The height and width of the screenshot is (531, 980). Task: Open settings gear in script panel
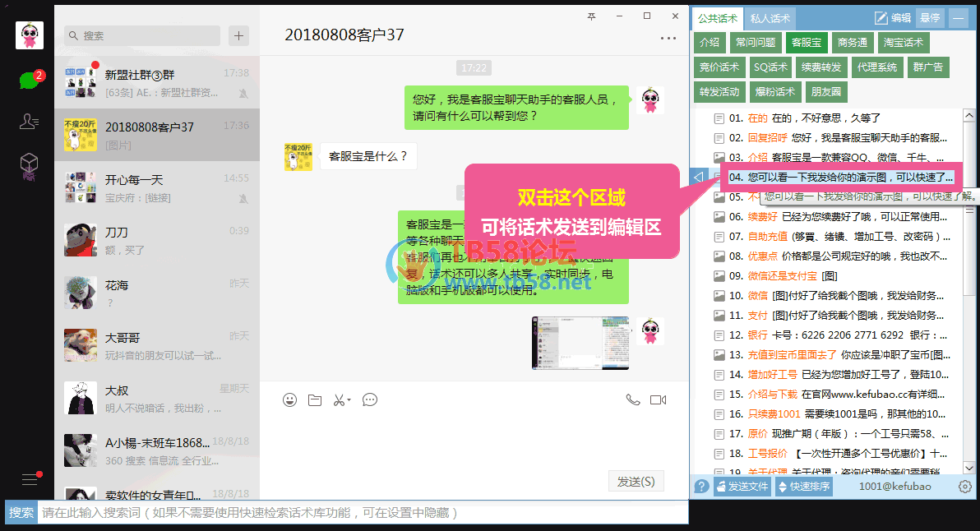click(965, 487)
